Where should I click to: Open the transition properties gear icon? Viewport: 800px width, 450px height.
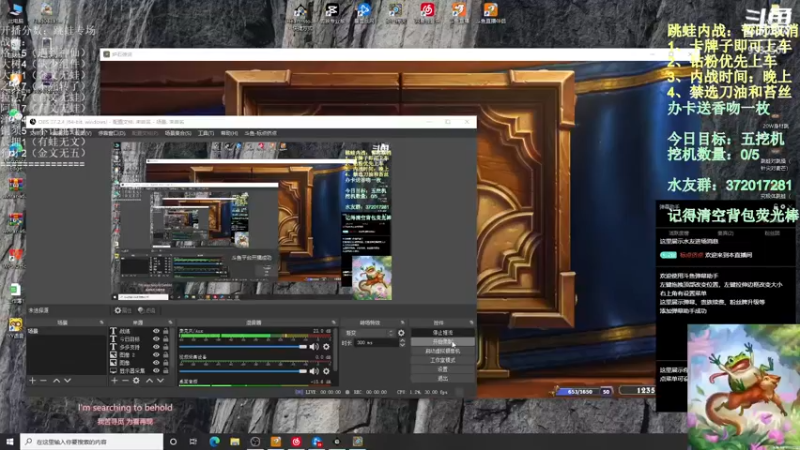401,333
